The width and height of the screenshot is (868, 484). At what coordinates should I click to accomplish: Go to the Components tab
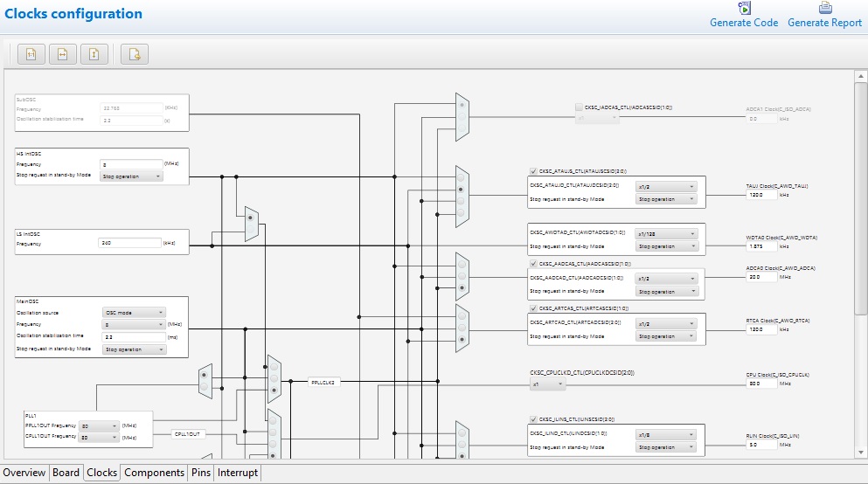pos(154,473)
